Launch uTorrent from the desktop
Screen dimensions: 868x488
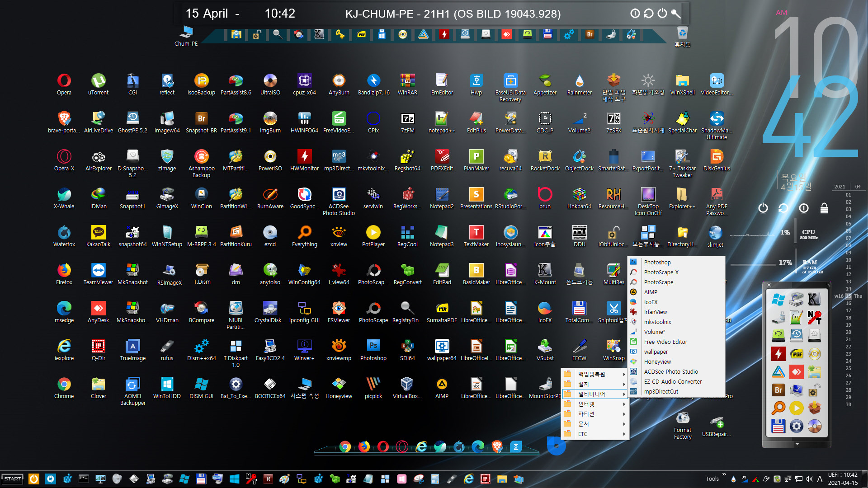coord(98,84)
